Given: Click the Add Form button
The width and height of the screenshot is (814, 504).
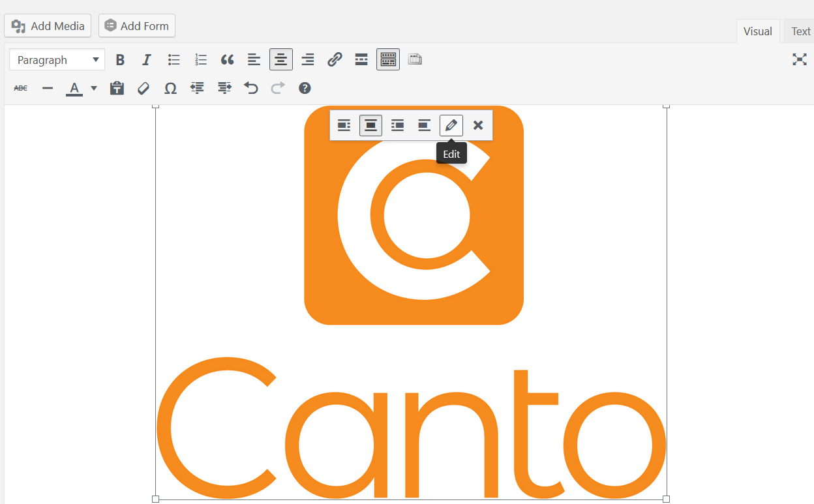Looking at the screenshot, I should click(x=137, y=26).
